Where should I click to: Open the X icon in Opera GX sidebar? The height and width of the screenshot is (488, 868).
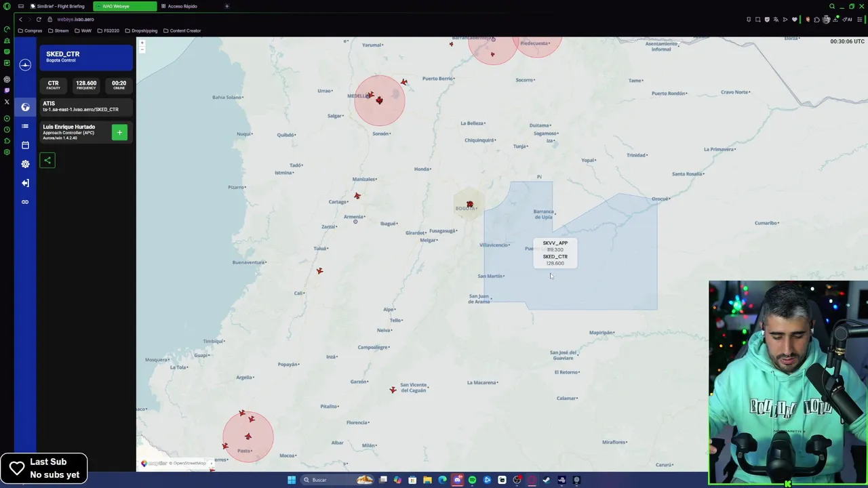pos(7,102)
